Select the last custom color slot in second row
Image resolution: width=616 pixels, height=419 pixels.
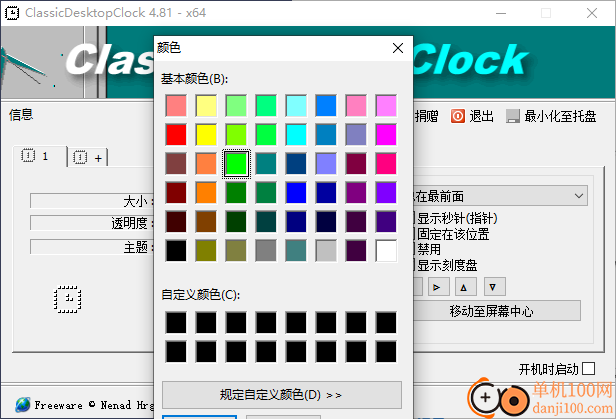(x=386, y=351)
